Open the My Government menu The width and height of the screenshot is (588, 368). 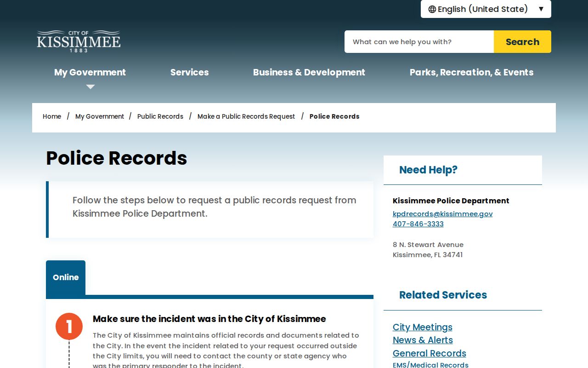click(90, 72)
